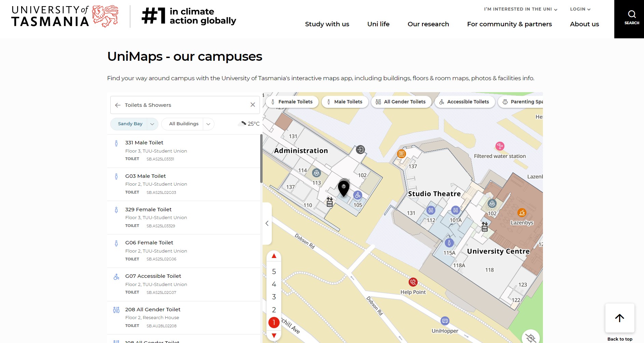644x343 pixels.
Task: Switch to floor 4
Action: (274, 284)
